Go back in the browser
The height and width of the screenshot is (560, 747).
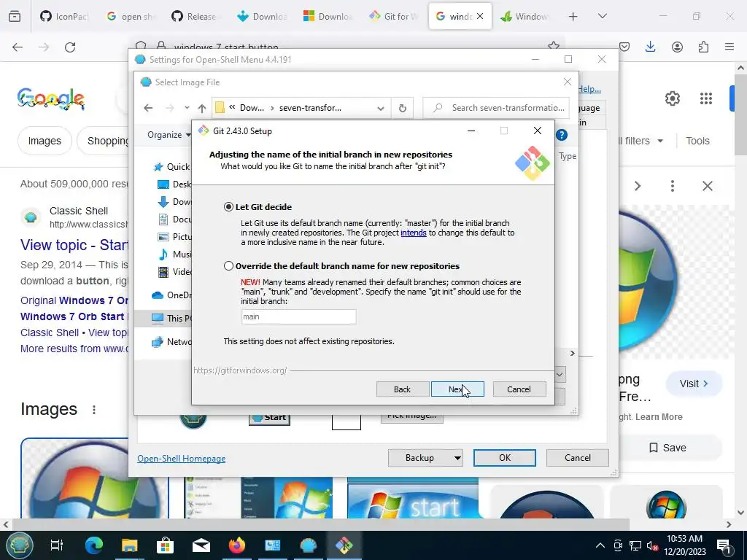click(18, 47)
